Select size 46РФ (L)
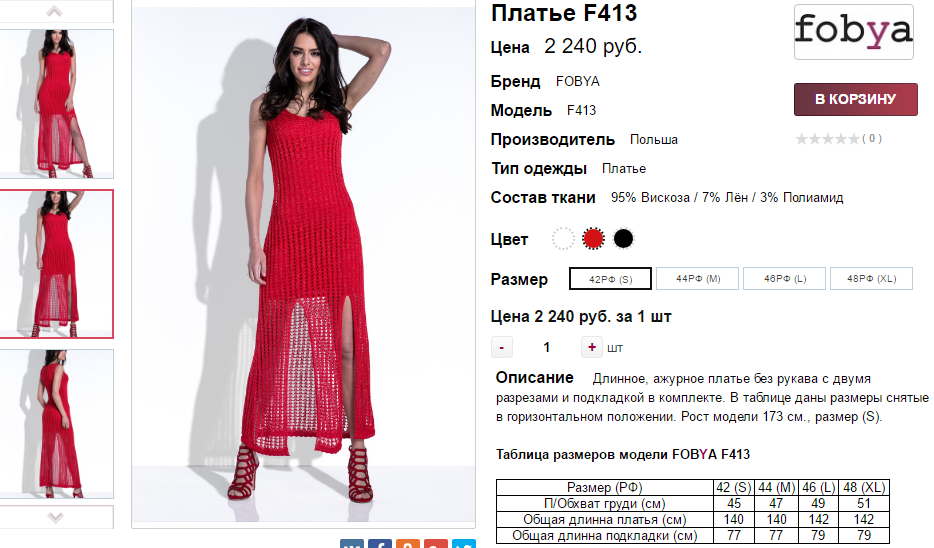Screen dimensions: 934x548 [x=784, y=278]
